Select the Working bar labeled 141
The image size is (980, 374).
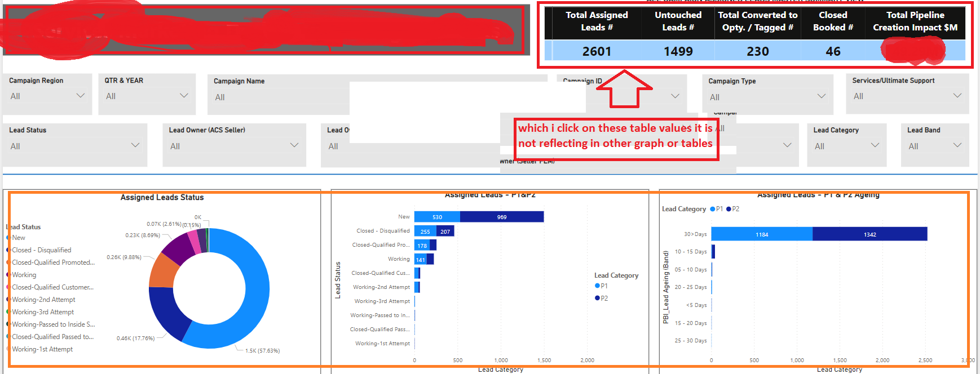(x=421, y=259)
